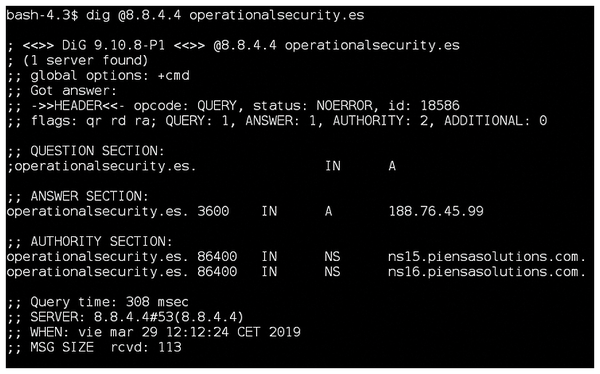This screenshot has height=374, width=600.
Task: Click the NOERROR status text
Action: click(344, 106)
